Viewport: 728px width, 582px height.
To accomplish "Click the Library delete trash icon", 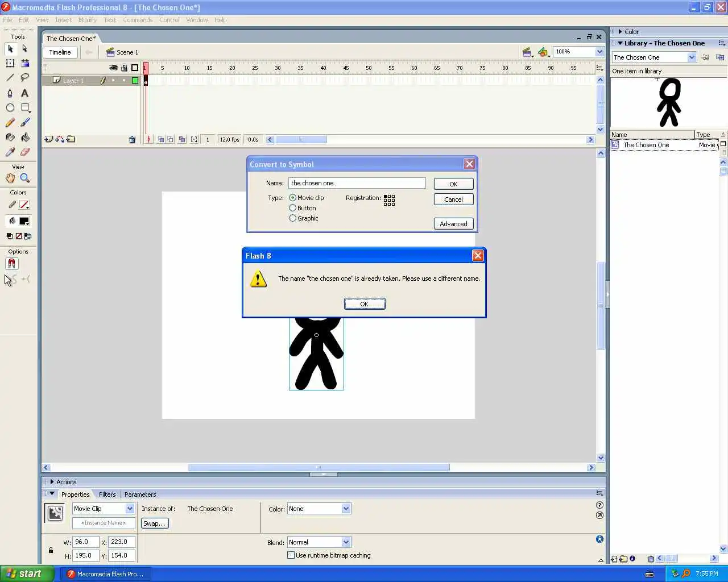I will pyautogui.click(x=651, y=559).
